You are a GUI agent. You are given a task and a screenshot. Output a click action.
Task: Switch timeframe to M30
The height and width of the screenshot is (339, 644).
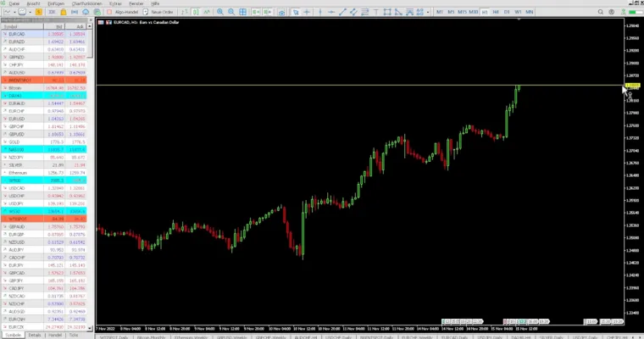pyautogui.click(x=473, y=12)
